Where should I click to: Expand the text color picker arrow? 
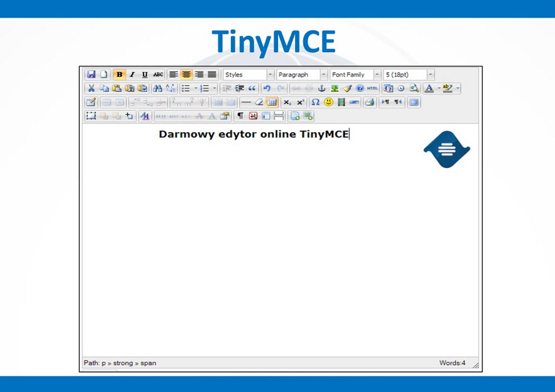coord(439,88)
